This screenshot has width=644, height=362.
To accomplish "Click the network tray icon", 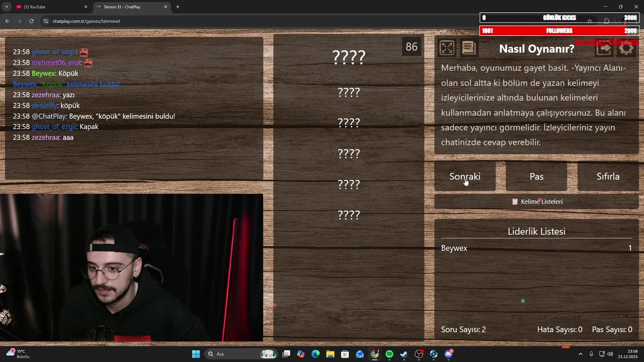I will pos(602,354).
